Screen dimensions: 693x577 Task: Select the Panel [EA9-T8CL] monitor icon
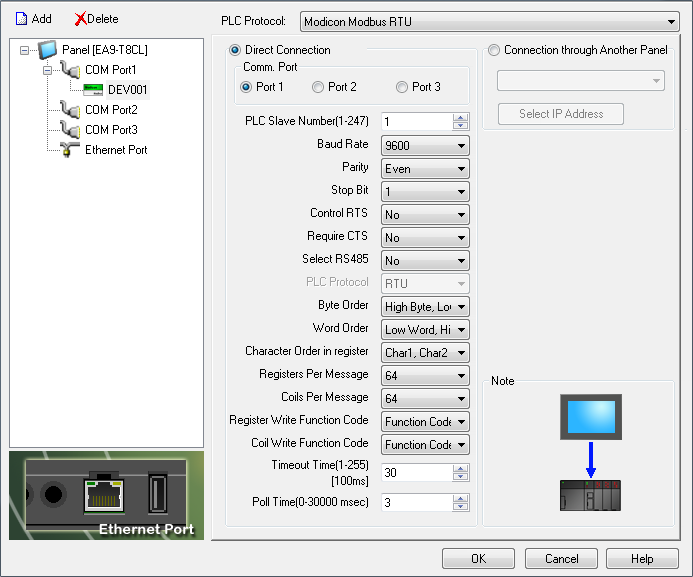[x=48, y=50]
